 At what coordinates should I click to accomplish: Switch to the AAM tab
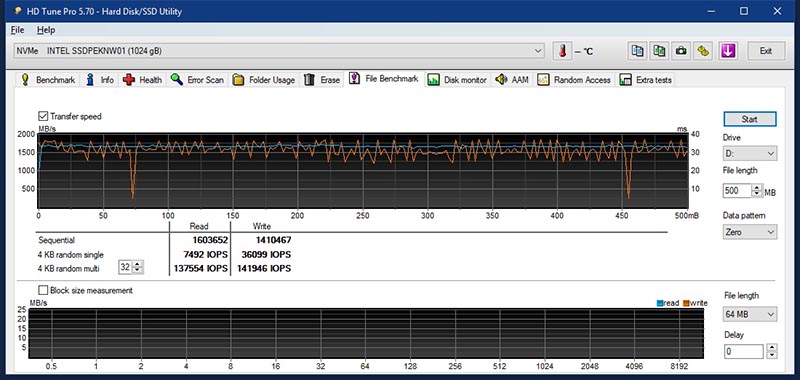click(x=512, y=80)
